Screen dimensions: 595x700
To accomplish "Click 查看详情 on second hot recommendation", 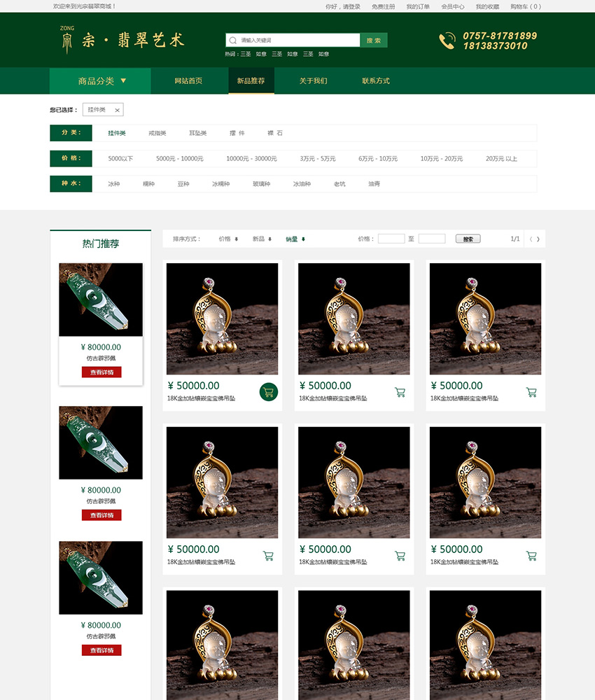I will click(101, 515).
